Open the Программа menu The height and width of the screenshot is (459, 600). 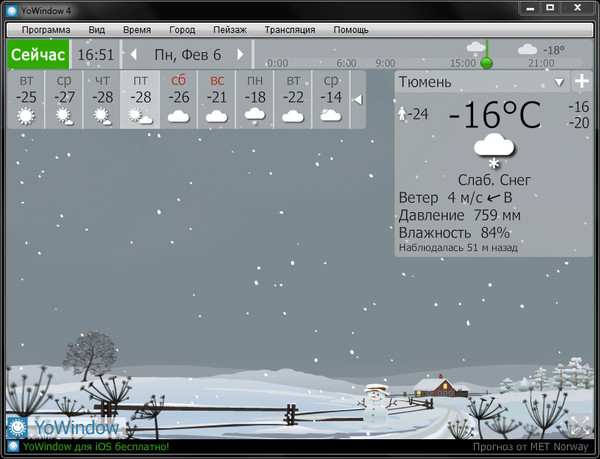point(39,30)
